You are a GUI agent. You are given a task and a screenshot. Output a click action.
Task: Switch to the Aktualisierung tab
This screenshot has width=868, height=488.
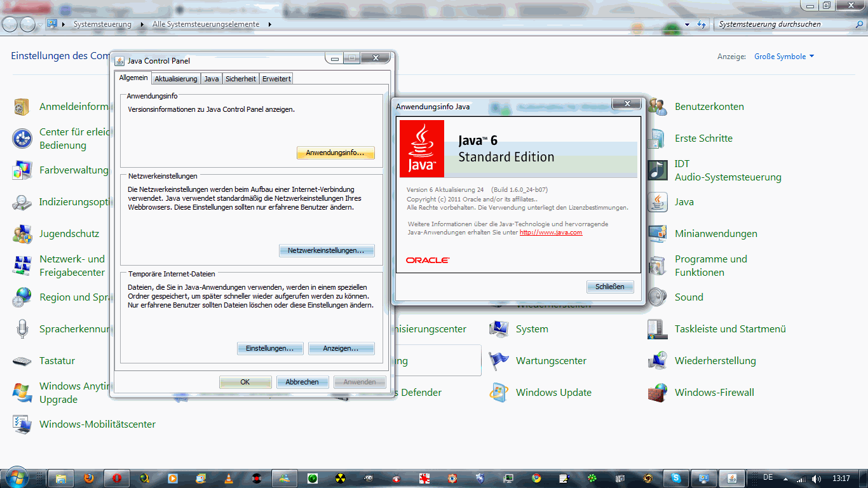[x=176, y=79]
